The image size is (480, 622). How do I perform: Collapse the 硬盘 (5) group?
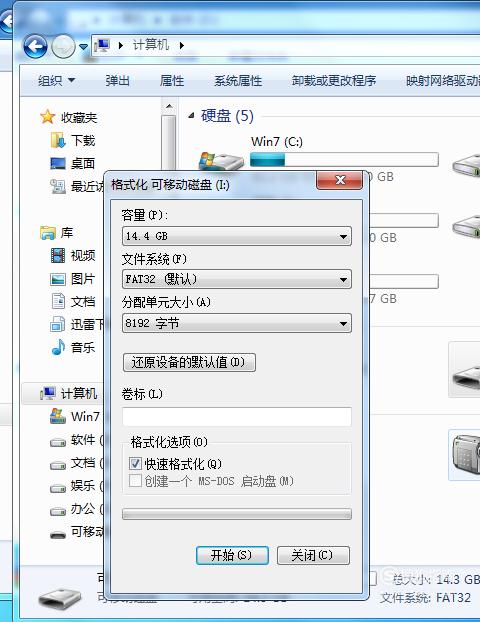(192, 116)
